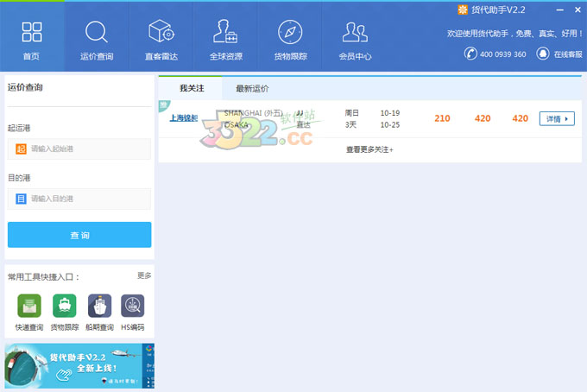Click 查看更多关注+ to view more

(x=369, y=149)
